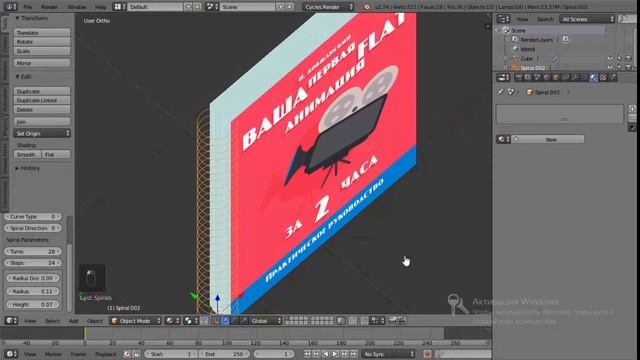The image size is (640, 360).
Task: Open Set Origin dropdown
Action: coord(42,133)
